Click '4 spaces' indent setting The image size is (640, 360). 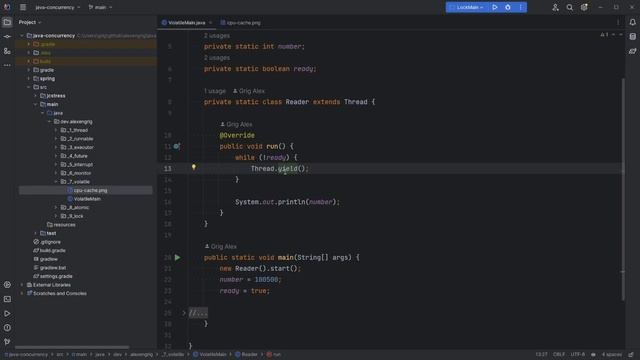[x=612, y=354]
